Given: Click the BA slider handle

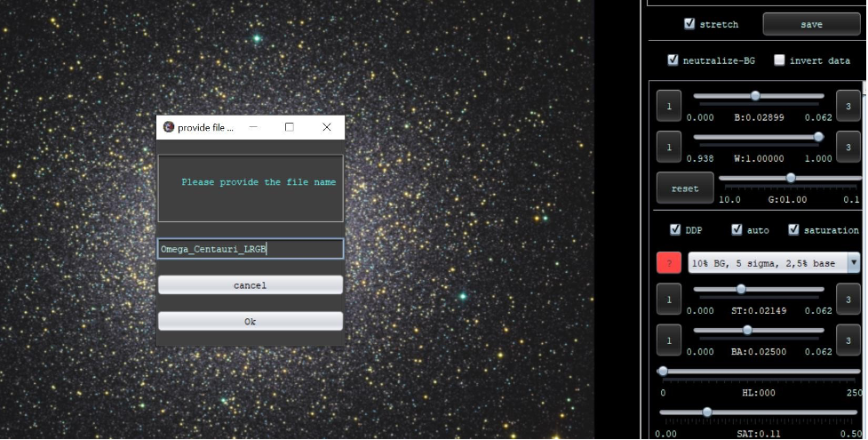Looking at the screenshot, I should (747, 331).
